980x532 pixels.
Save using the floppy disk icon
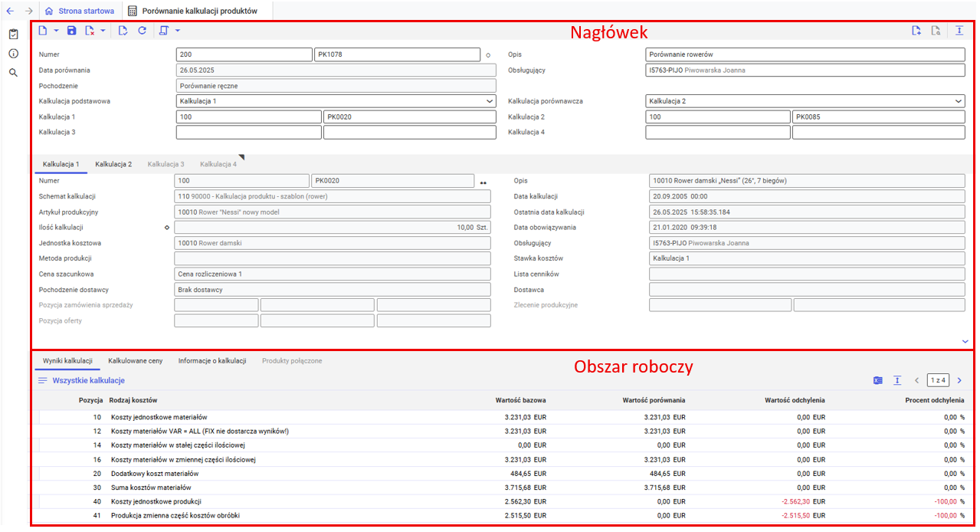point(72,31)
